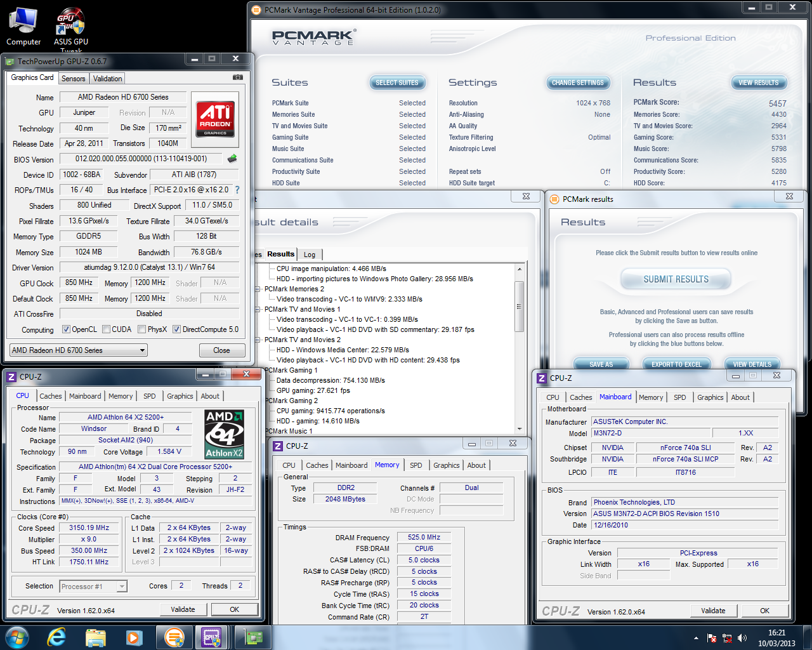This screenshot has width=812, height=650.
Task: Open the Log tab in result details
Action: point(310,255)
